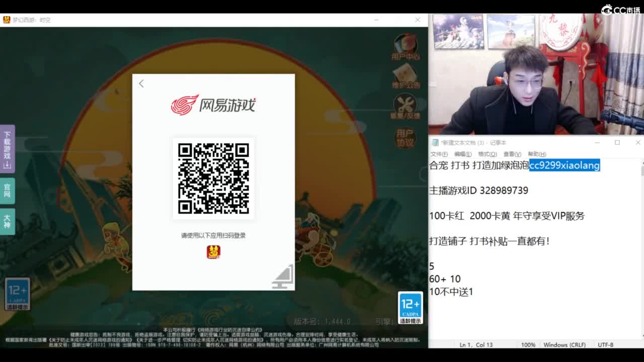Click the line 100卡红 2000卡黄
Screen dimensions: 644x362
point(507,216)
